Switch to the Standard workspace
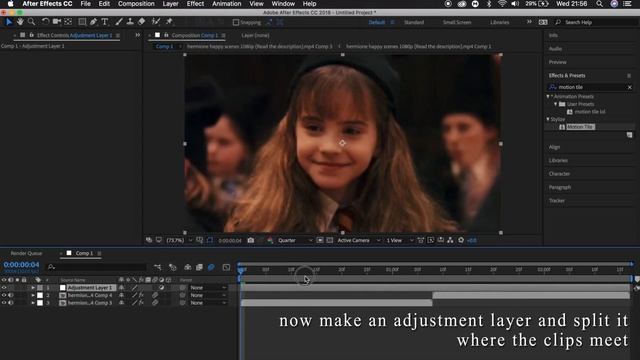This screenshot has height=360, width=640. (x=414, y=22)
